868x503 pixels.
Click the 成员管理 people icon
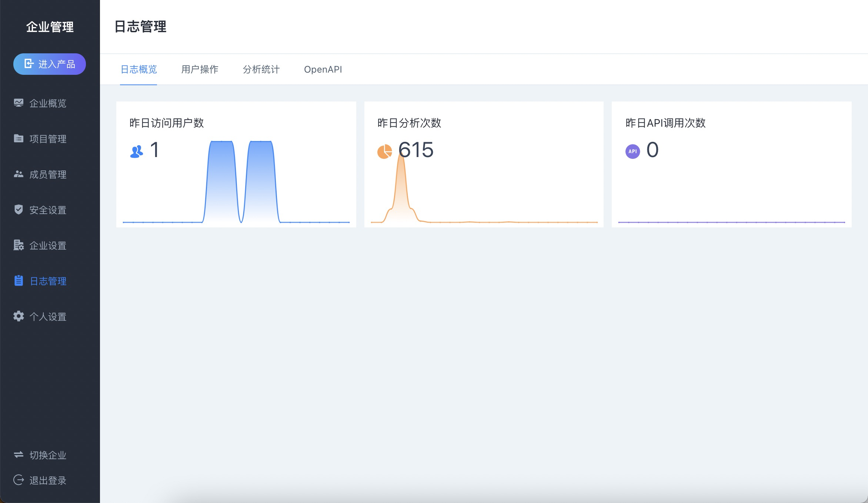[19, 174]
